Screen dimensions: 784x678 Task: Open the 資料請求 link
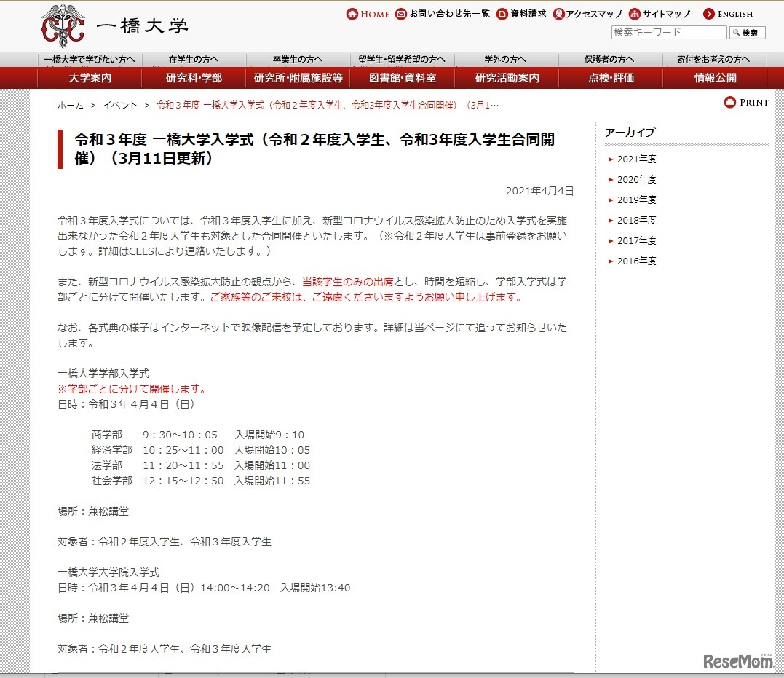528,14
